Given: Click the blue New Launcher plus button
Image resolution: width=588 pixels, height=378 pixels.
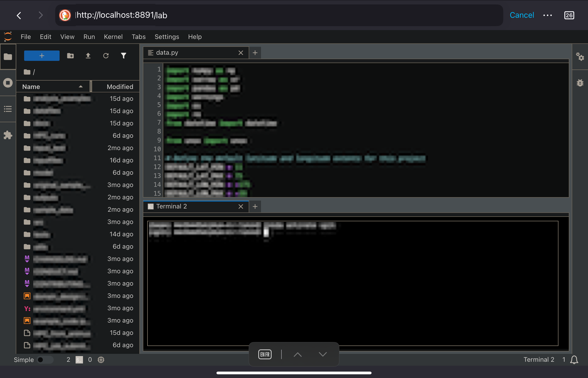Looking at the screenshot, I should 42,56.
